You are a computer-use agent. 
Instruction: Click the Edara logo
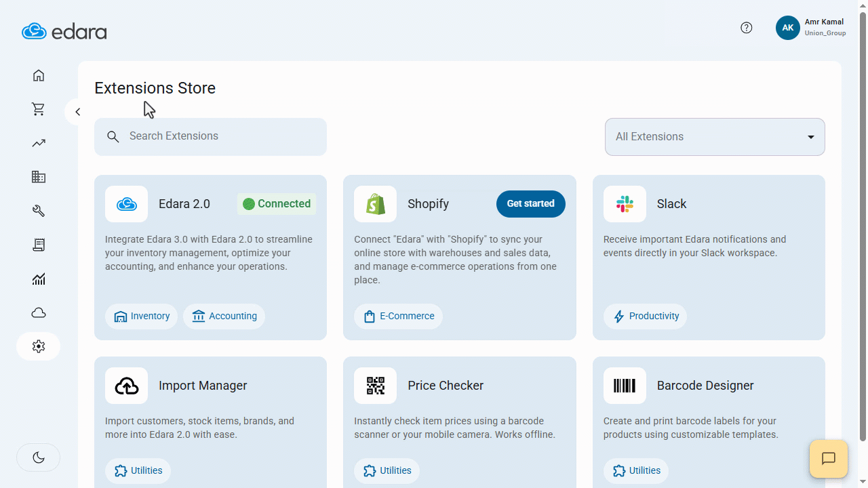point(64,31)
